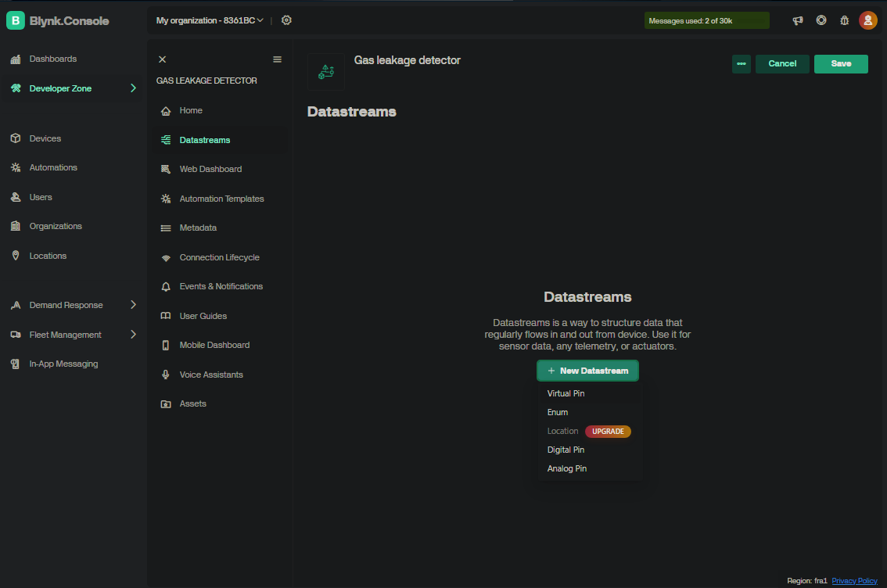The image size is (887, 588).
Task: Open the announcements megaphone icon
Action: coord(798,20)
